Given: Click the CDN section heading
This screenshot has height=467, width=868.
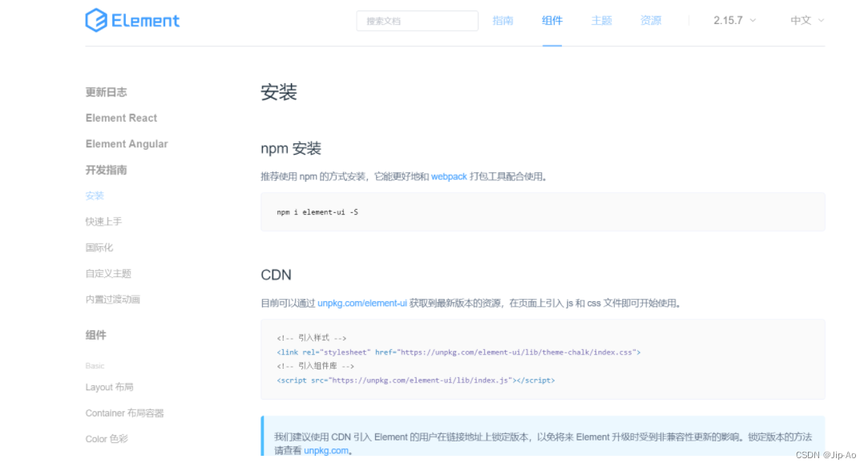Looking at the screenshot, I should pyautogui.click(x=277, y=275).
